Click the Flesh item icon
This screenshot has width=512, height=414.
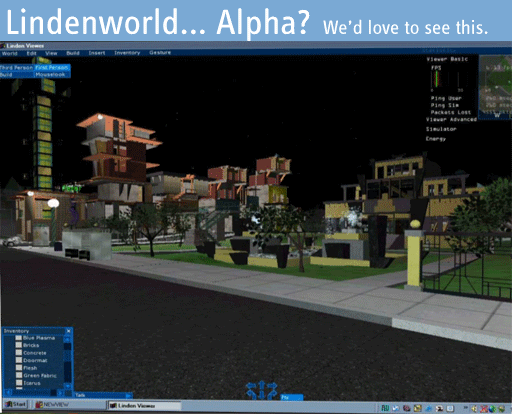[x=19, y=368]
